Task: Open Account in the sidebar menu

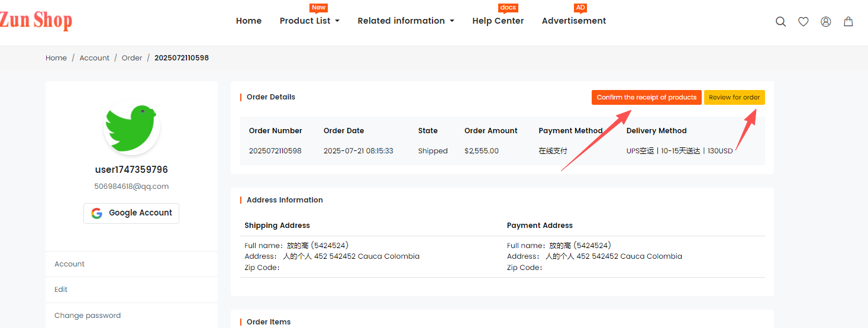Action: coord(70,264)
